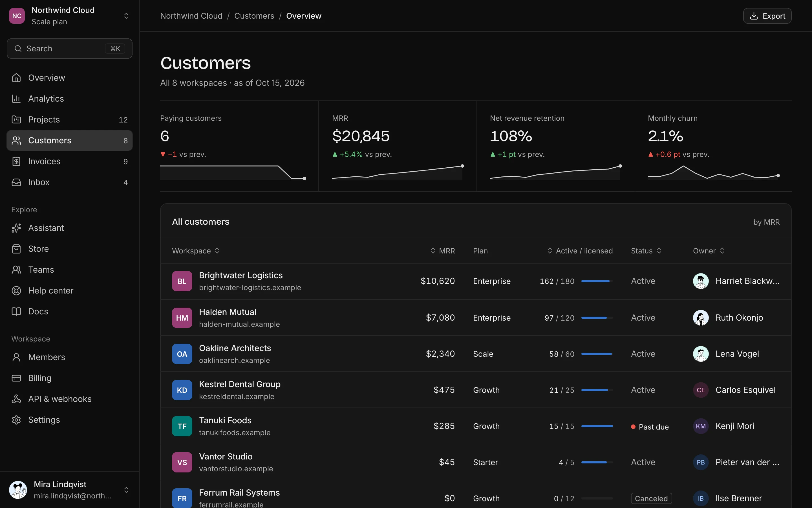The height and width of the screenshot is (508, 812).
Task: Click Brightwater Logistics seat usage bar
Action: point(597,281)
